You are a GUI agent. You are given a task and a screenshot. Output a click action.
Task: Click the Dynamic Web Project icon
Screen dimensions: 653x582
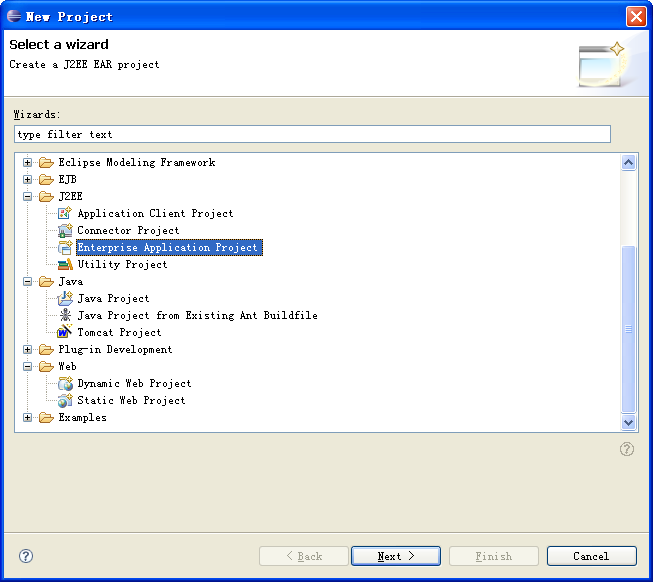65,383
